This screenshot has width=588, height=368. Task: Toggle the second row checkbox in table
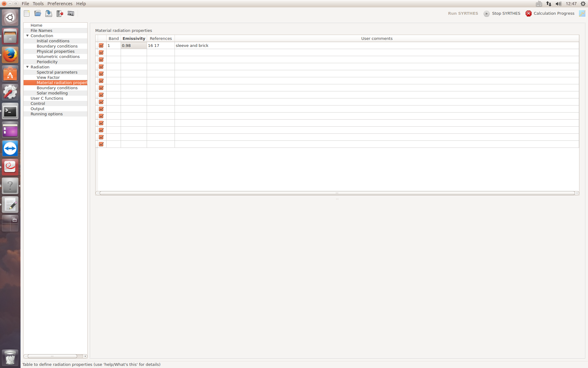click(101, 52)
